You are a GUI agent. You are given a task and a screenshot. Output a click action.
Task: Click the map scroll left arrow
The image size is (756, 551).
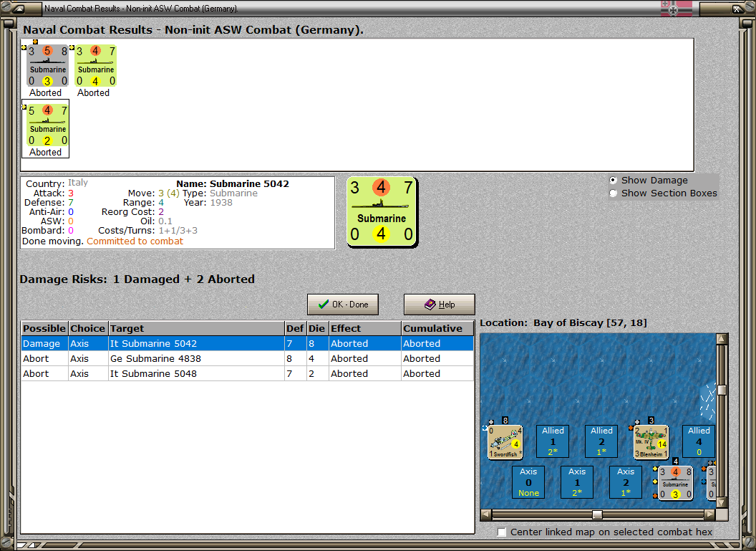coord(486,514)
